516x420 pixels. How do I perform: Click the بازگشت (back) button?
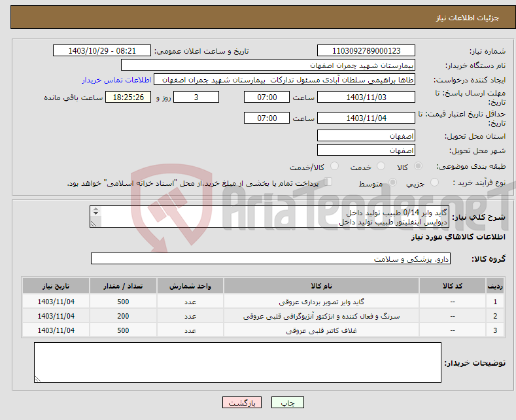pyautogui.click(x=242, y=402)
